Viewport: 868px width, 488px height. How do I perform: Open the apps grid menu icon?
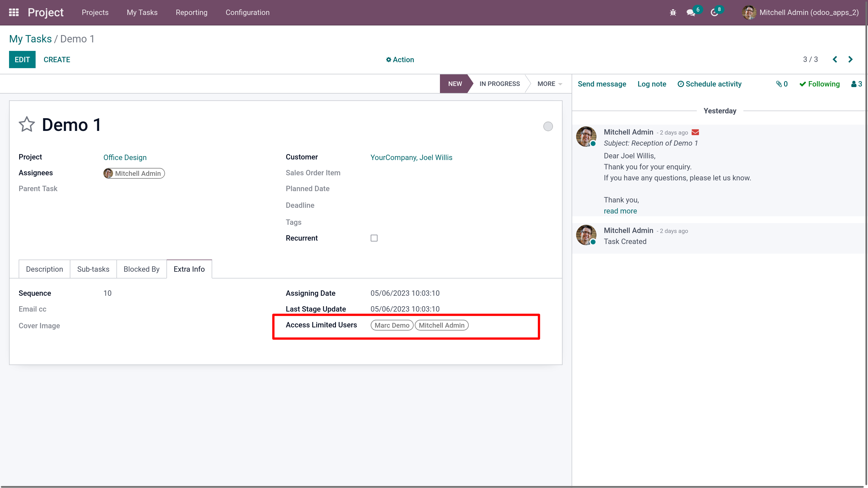coord(14,12)
